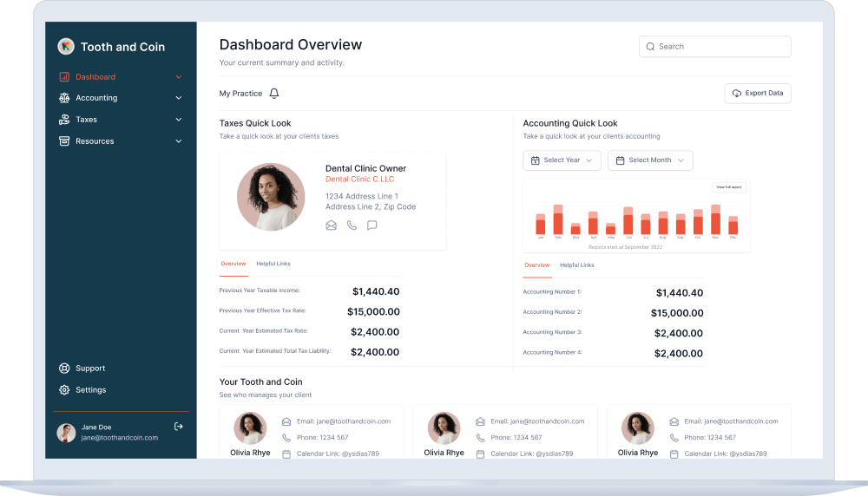Click the Tooth and Coin logo icon
Viewport: 868px width, 496px height.
click(x=66, y=47)
